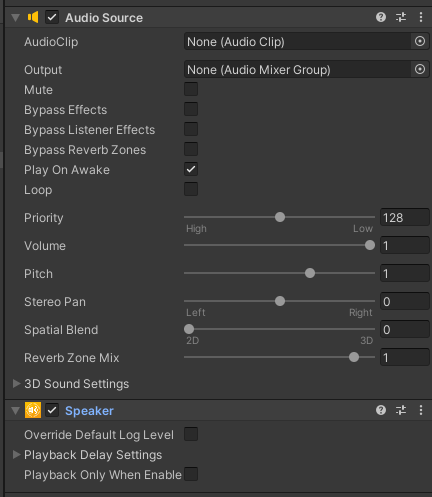Screen dimensions: 432x497
Task: Click the Speaker component script icon
Action: tap(33, 410)
